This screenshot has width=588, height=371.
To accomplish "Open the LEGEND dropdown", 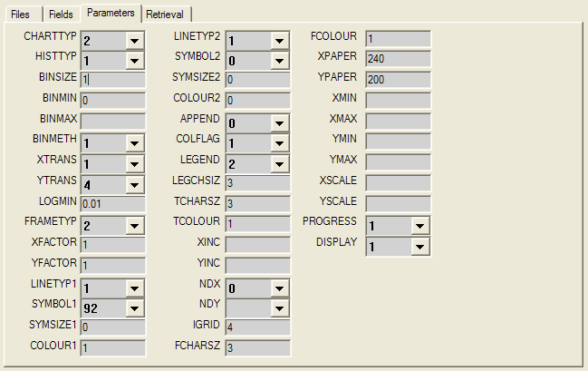I will 280,163.
